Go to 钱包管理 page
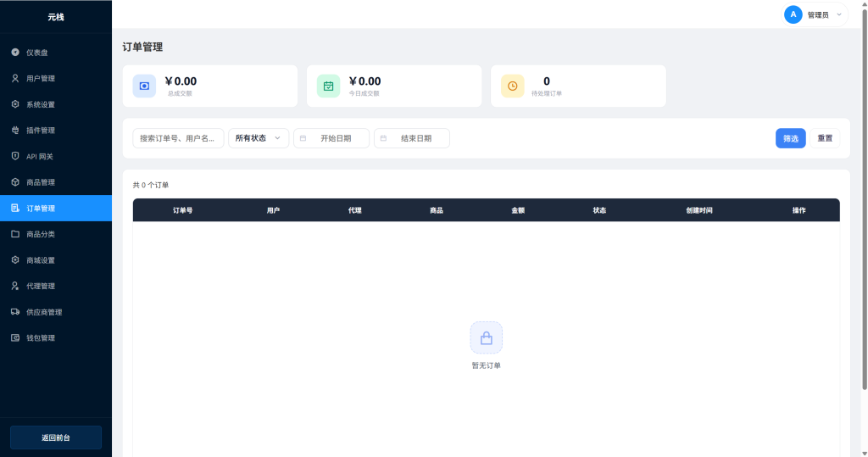This screenshot has height=457, width=868. pyautogui.click(x=56, y=338)
